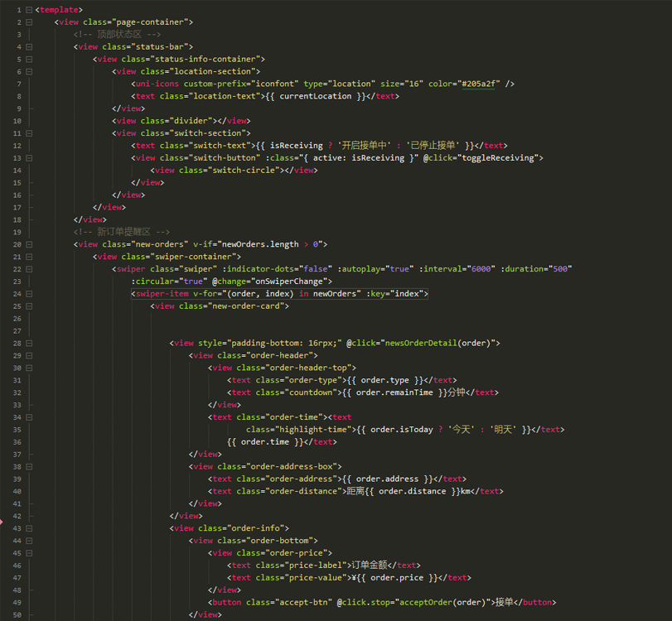The image size is (672, 621).
Task: Click '订单金额' label text on line 46
Action: [370, 566]
